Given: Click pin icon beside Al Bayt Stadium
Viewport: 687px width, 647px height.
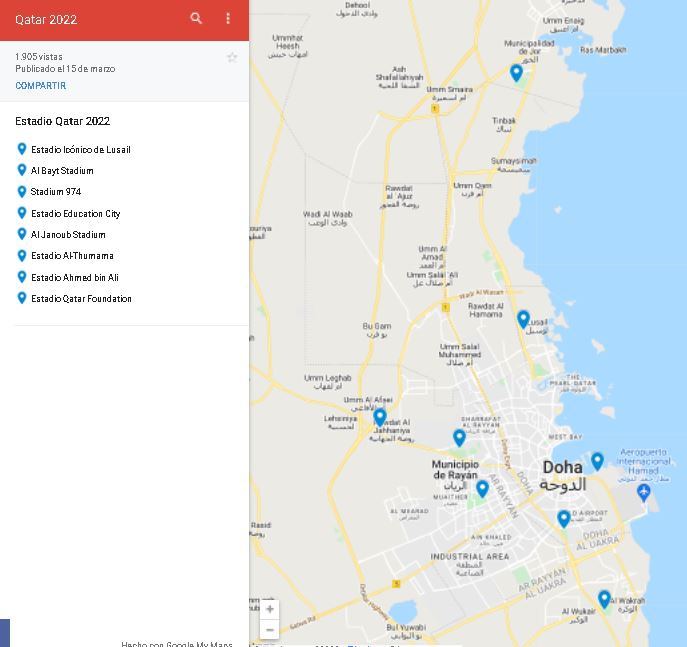Looking at the screenshot, I should [21, 170].
